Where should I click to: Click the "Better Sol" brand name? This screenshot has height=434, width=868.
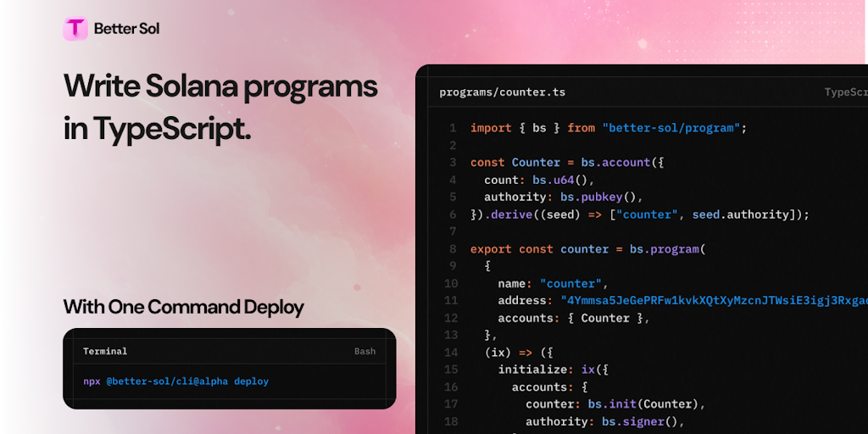pos(127,28)
